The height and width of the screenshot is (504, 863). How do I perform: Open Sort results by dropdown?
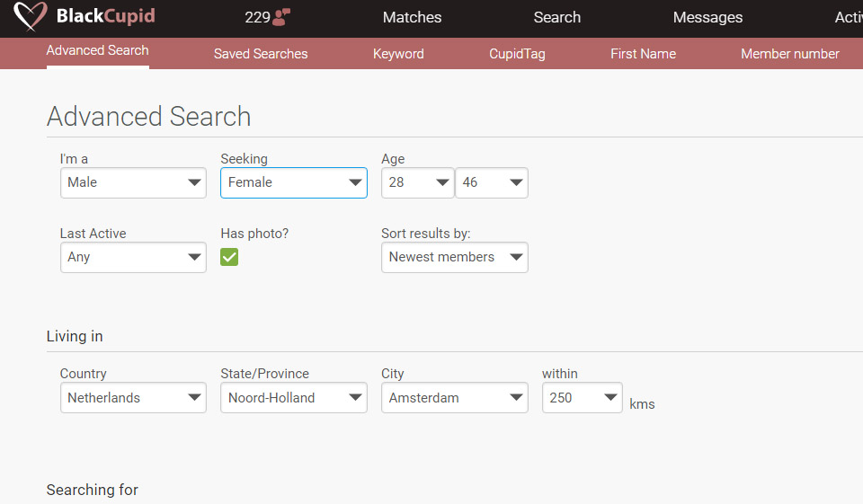(x=454, y=257)
